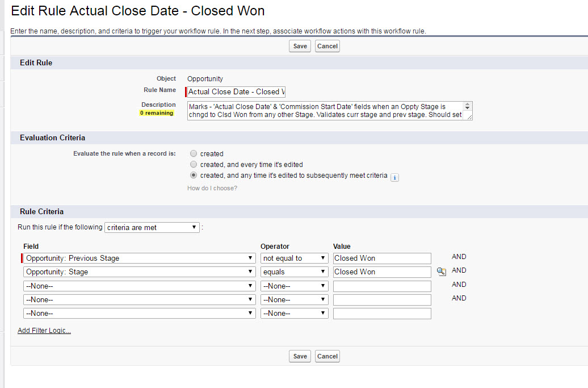588x388 pixels.
Task: Click the info icon next to evaluation criteria
Action: [x=395, y=177]
